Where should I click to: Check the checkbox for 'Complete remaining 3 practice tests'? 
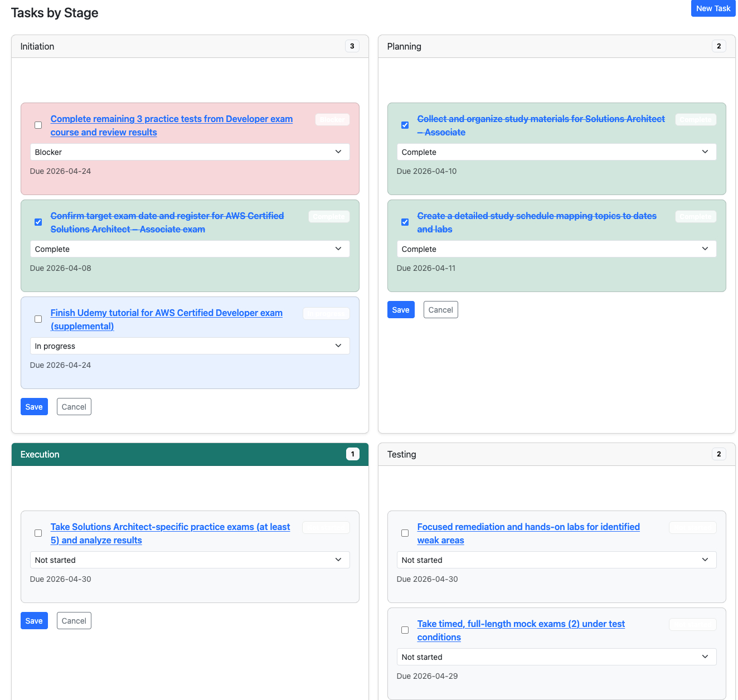coord(38,125)
